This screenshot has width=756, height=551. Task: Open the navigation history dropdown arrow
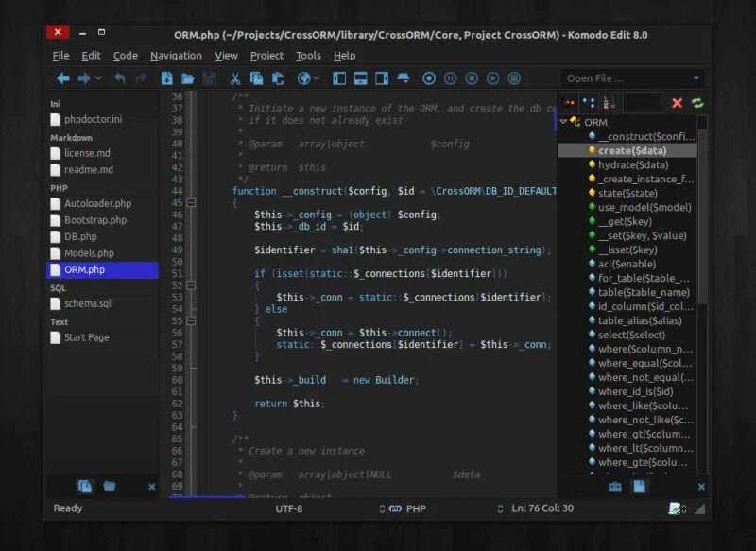[99, 78]
